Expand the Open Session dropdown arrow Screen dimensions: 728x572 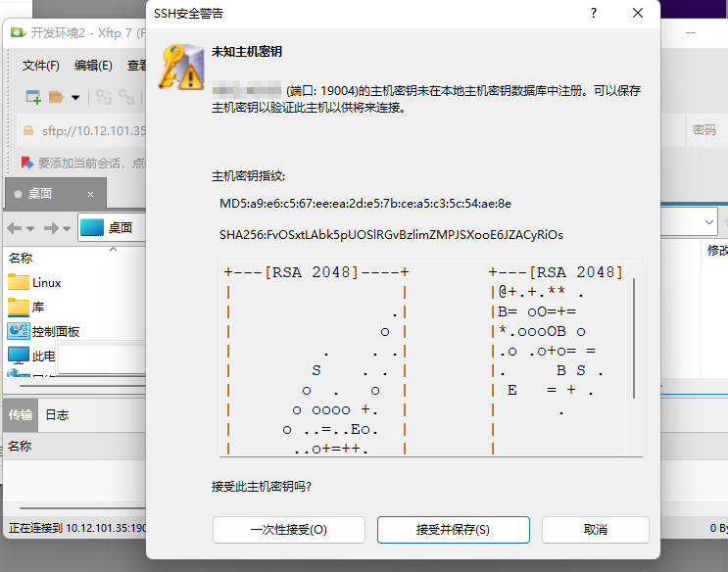(75, 97)
